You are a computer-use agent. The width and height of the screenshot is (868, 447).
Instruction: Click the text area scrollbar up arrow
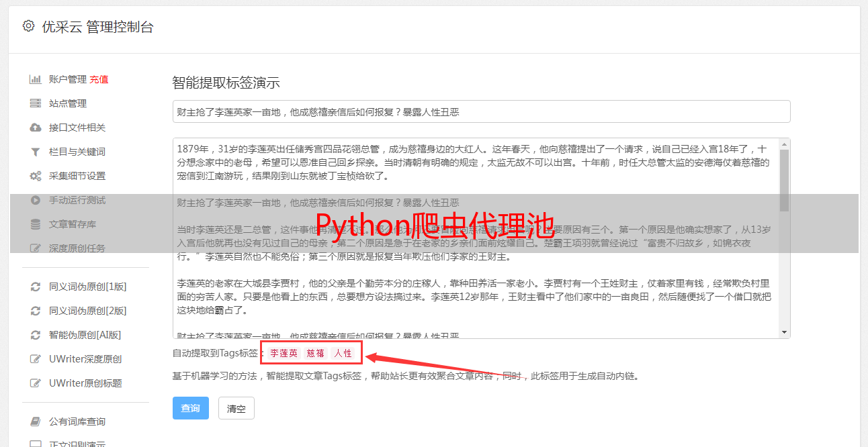[784, 144]
